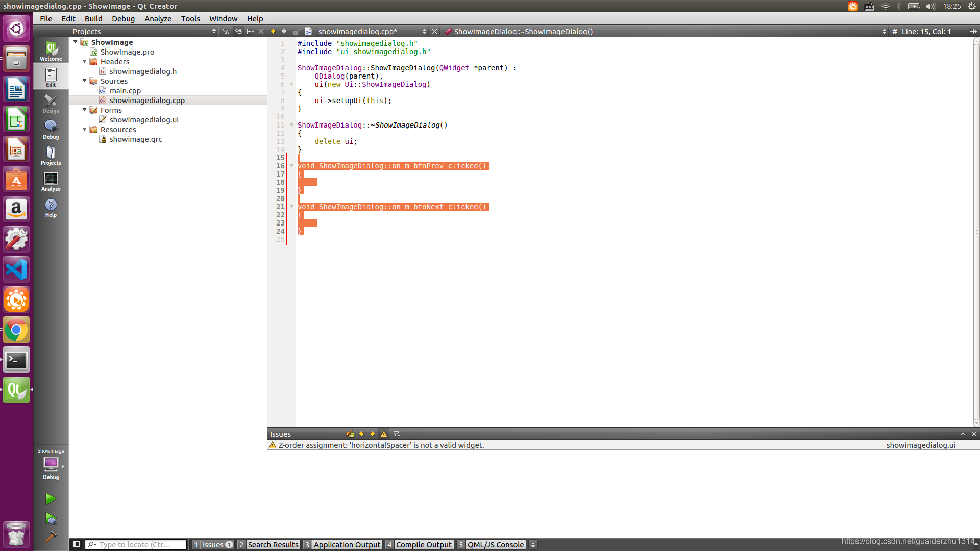Open the Window menu

224,18
